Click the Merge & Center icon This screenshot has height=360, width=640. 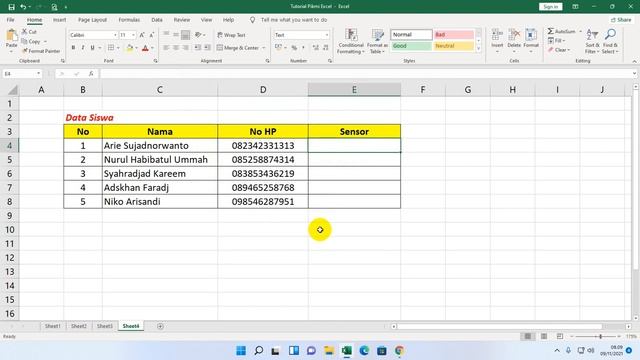tap(220, 48)
